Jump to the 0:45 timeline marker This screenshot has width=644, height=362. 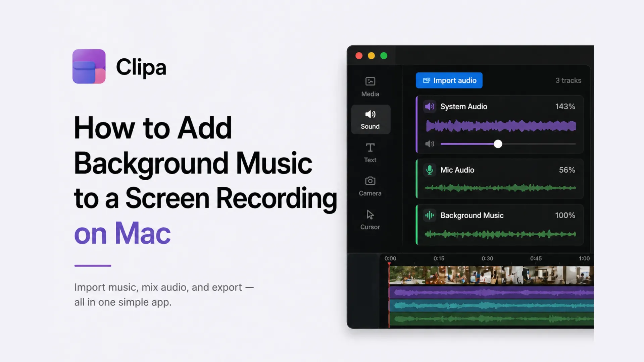[x=536, y=258]
